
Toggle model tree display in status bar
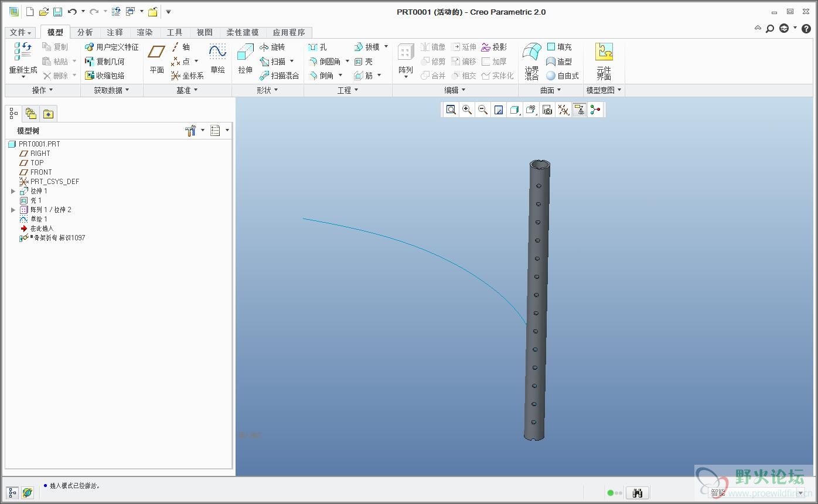[12, 493]
